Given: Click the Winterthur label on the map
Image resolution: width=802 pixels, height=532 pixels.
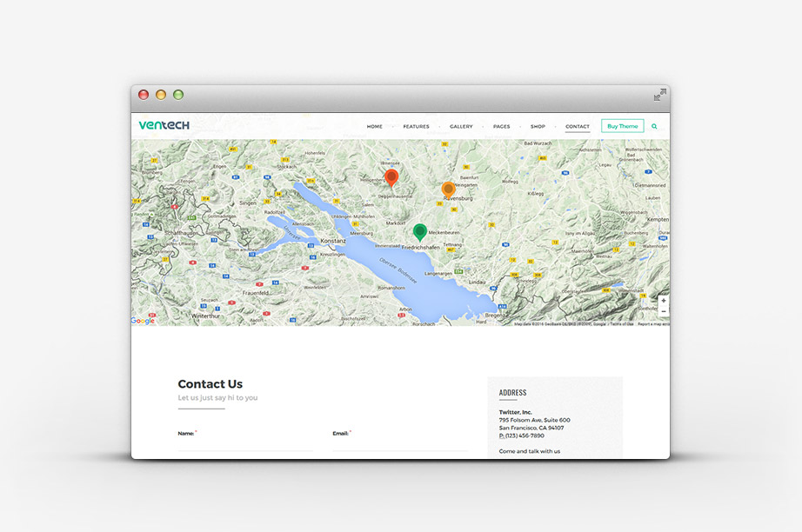Looking at the screenshot, I should [x=205, y=316].
